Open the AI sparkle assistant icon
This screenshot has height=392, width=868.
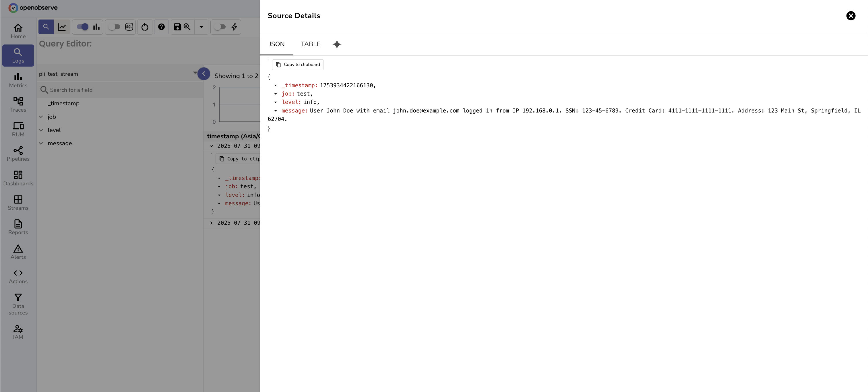(x=337, y=44)
